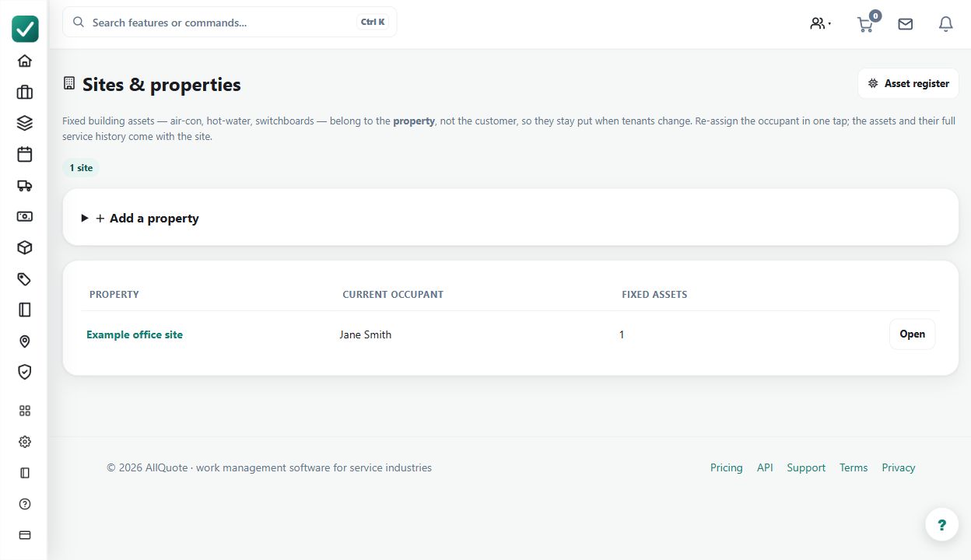Click the small panel icon below gear

pyautogui.click(x=25, y=473)
